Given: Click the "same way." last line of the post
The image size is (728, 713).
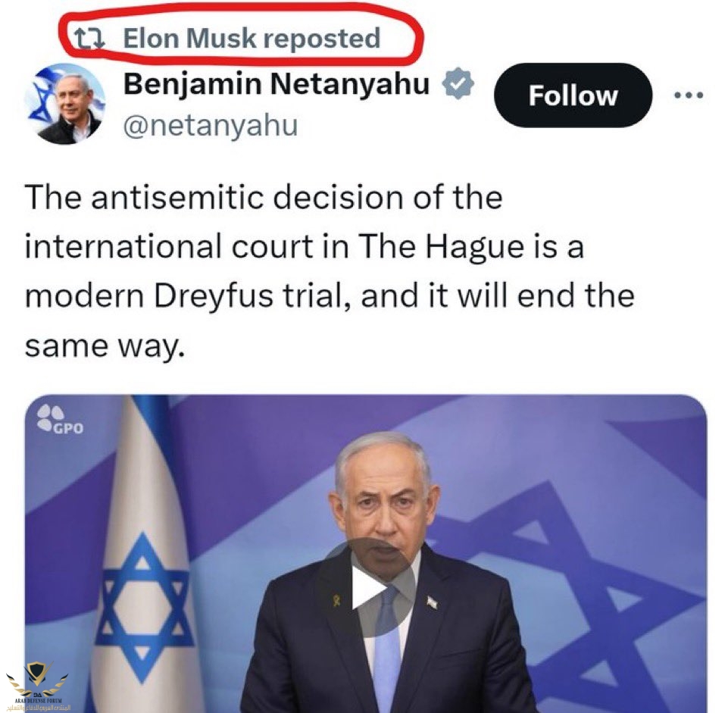Looking at the screenshot, I should click(105, 346).
